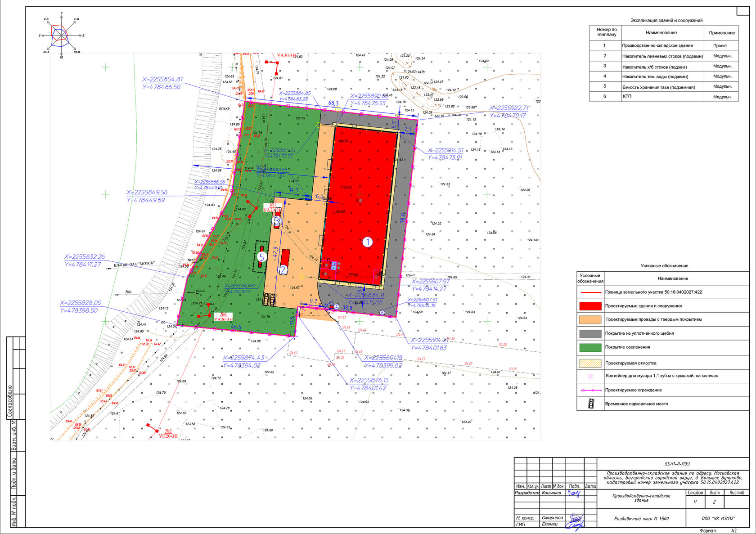The image size is (756, 534).
Task: Click the 'ВЛ-6 кВ ОАО МОЭСК' power line label
Action: [134, 264]
